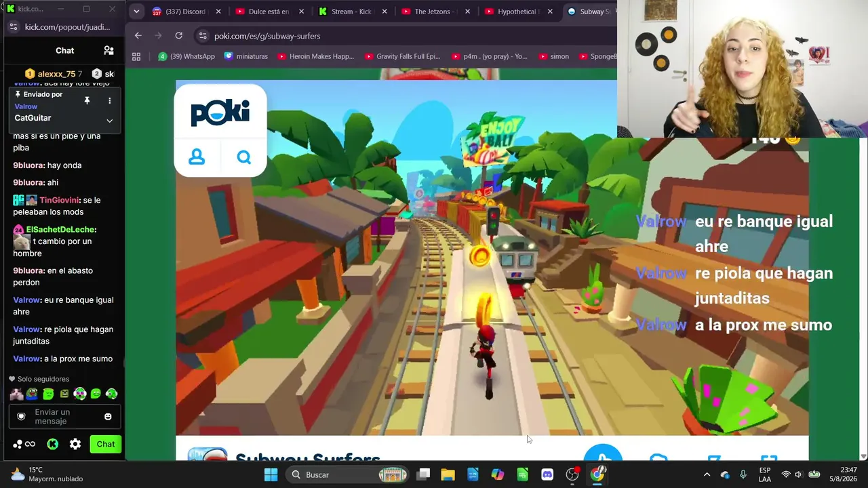Open OBS Studio from the taskbar
The height and width of the screenshot is (488, 868).
tap(572, 474)
